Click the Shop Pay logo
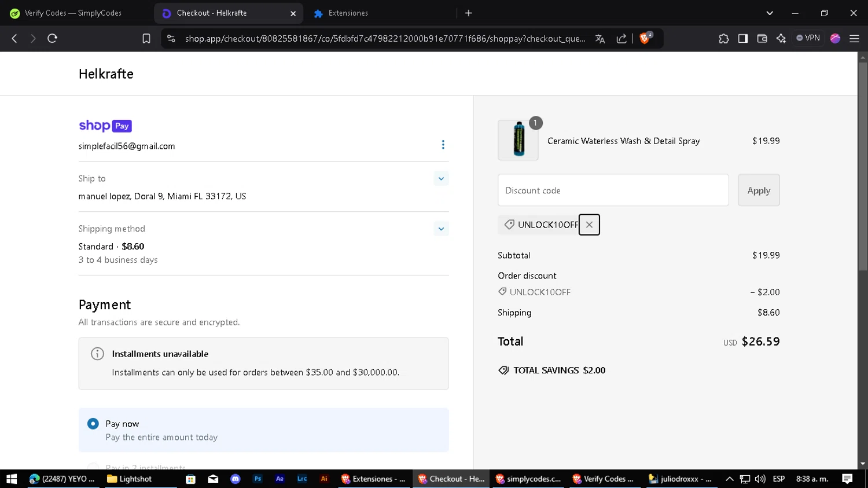 coord(105,126)
